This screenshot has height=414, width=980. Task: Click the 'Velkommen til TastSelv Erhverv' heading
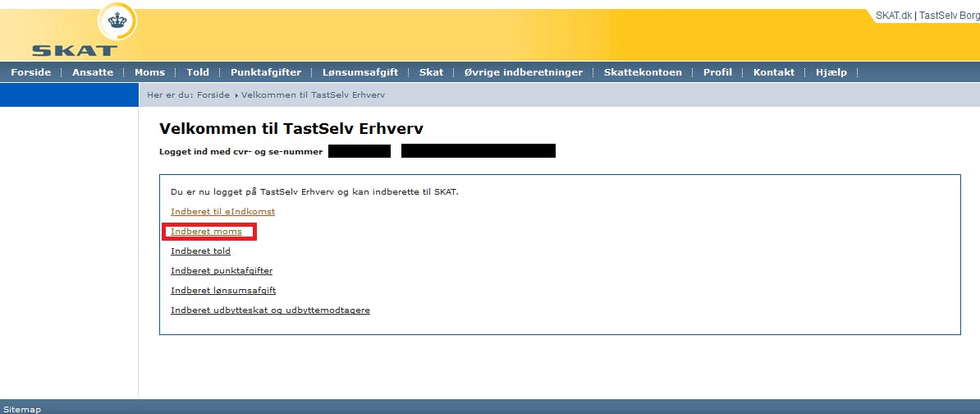point(291,129)
